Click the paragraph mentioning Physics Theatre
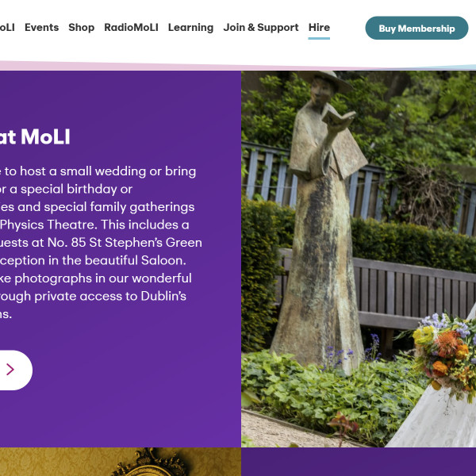Screen dimensions: 476x476 pyautogui.click(x=101, y=243)
